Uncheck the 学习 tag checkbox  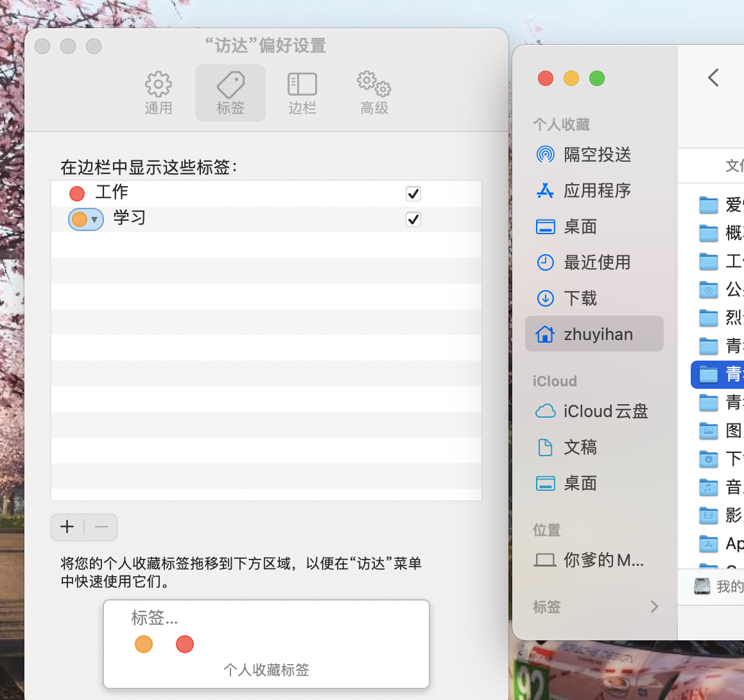coord(413,219)
